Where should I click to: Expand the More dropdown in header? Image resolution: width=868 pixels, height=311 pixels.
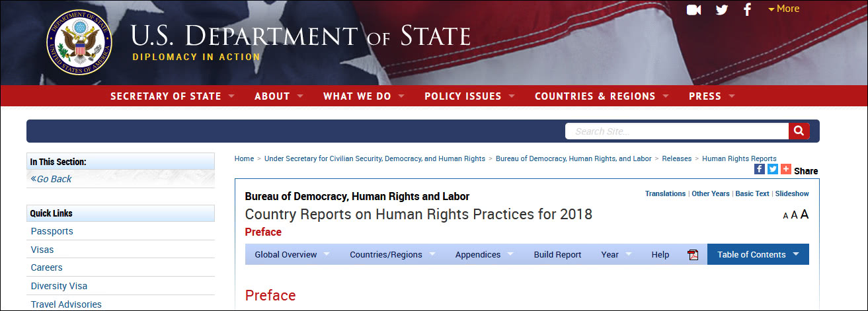783,9
